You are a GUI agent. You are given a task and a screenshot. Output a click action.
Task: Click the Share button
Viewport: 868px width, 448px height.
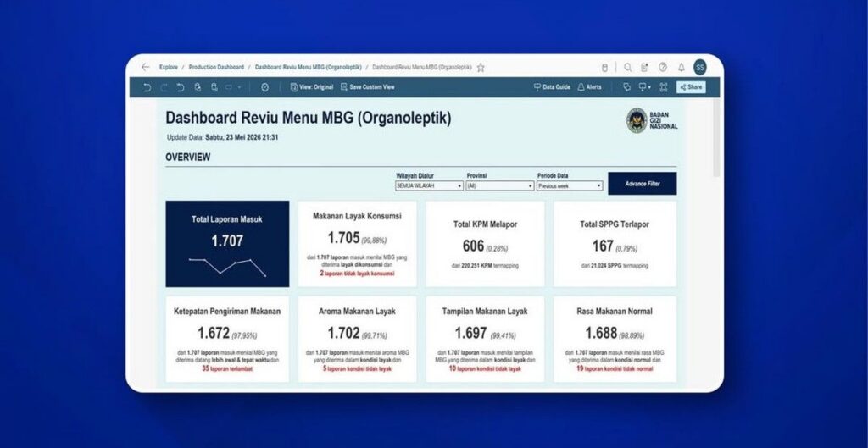coord(691,87)
